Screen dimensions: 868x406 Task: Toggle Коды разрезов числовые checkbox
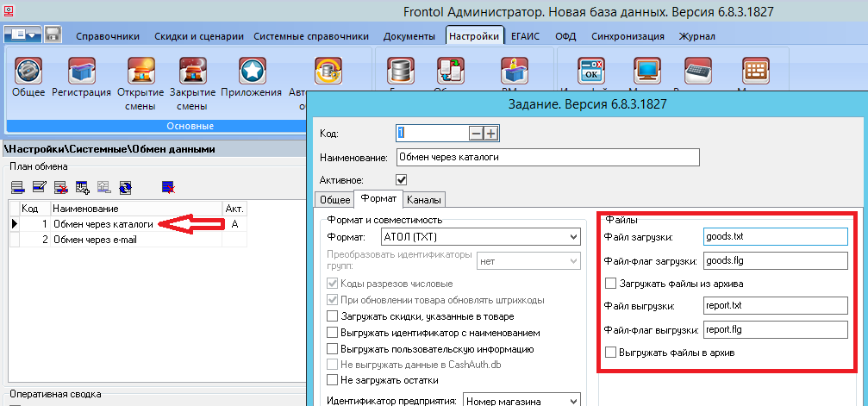[332, 284]
